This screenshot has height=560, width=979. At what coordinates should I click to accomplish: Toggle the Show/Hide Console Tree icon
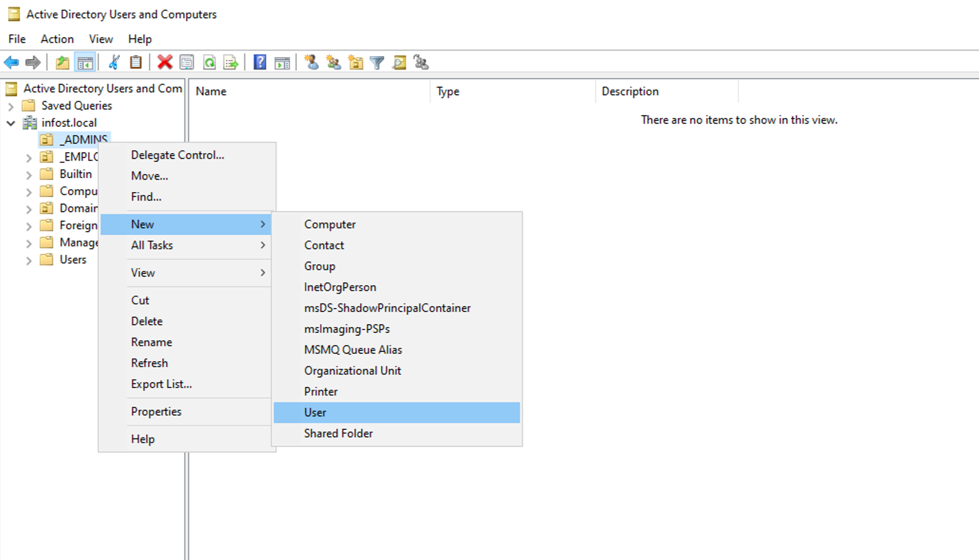coord(85,62)
